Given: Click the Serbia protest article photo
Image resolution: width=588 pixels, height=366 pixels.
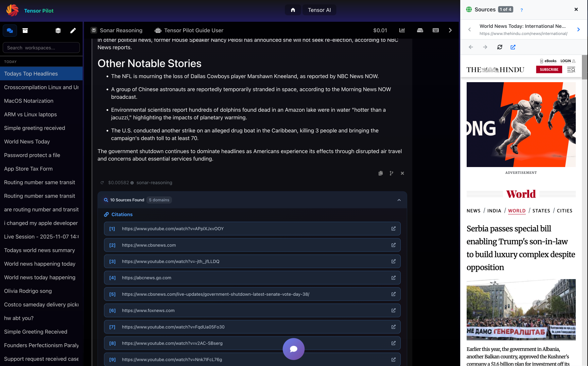Looking at the screenshot, I should point(521,310).
